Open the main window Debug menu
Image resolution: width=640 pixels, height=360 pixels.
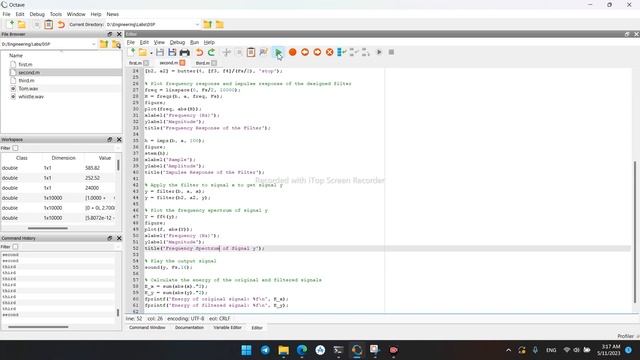[37, 14]
